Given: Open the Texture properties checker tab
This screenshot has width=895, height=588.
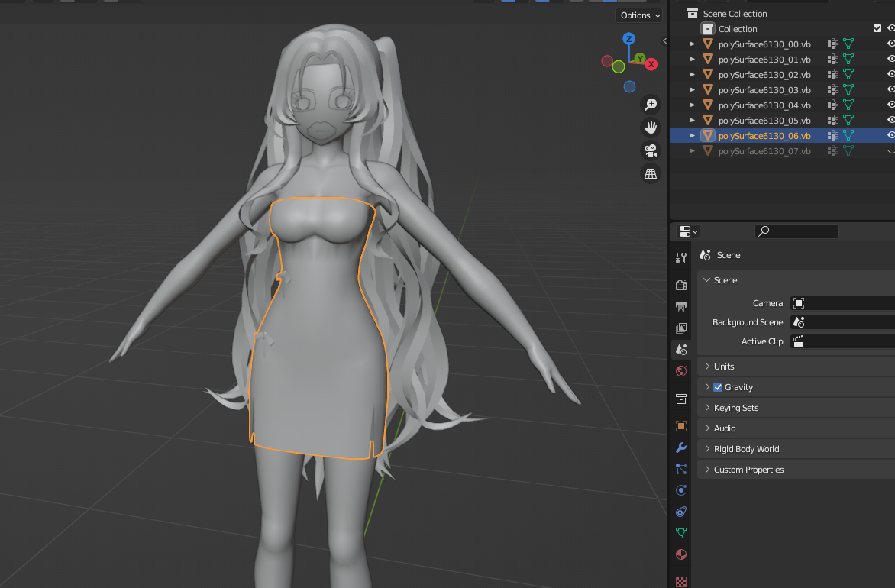Looking at the screenshot, I should pos(681,581).
